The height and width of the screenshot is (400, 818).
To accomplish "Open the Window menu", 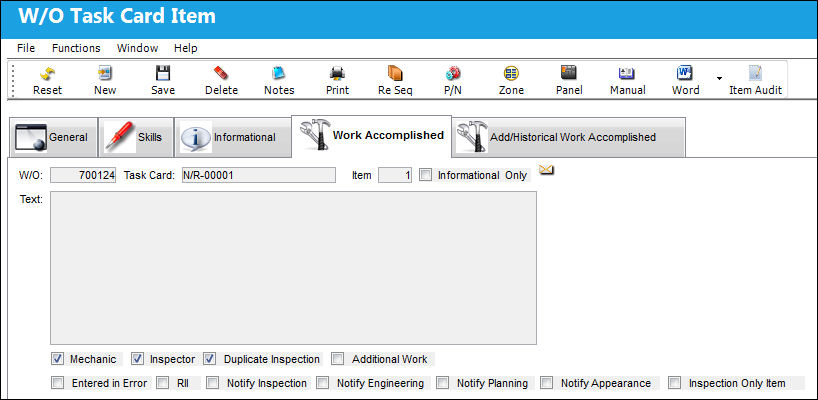I will 137,49.
